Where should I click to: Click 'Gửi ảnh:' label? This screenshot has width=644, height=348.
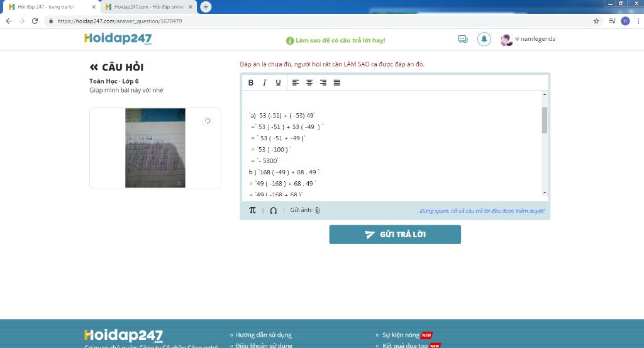point(301,210)
